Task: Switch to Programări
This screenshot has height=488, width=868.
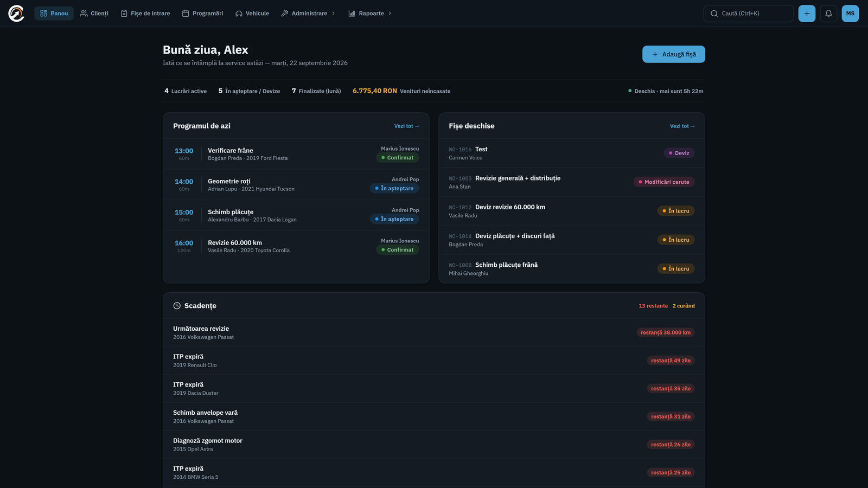Action: point(203,14)
